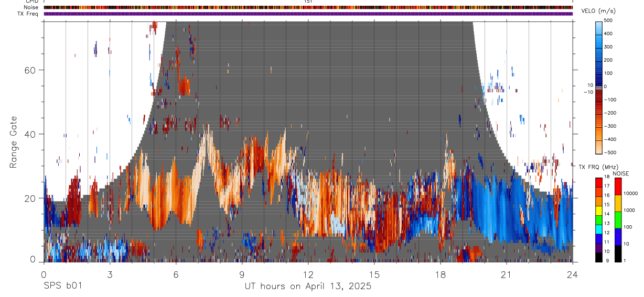The width and height of the screenshot is (644, 297).
Task: Click the yellow 14–15 MHz TX frequency swatch
Action: [x=598, y=210]
